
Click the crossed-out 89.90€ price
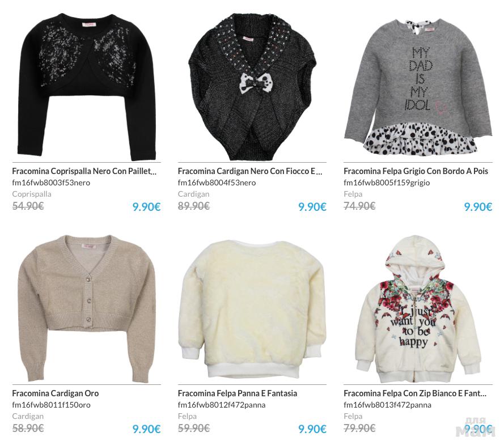[x=194, y=206]
